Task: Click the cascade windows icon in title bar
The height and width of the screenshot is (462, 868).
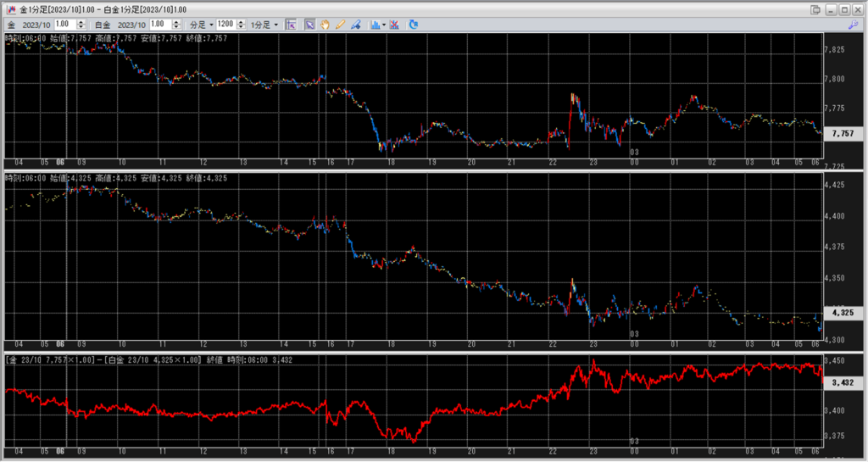Action: [x=815, y=8]
